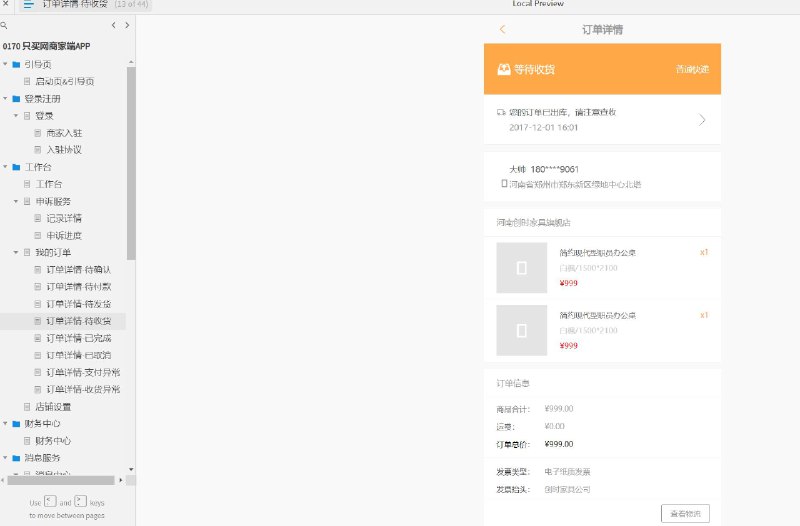Click the second product thumbnail image

[x=521, y=330]
